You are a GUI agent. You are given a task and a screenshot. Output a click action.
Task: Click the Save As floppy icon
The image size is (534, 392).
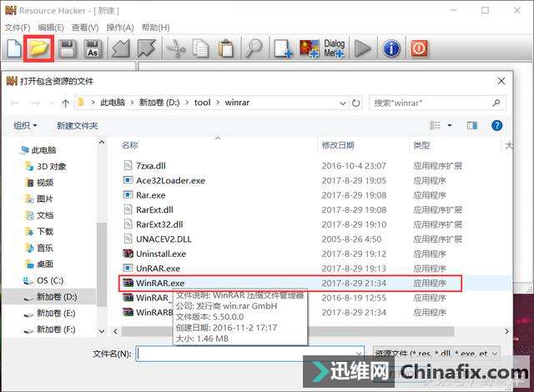(x=92, y=48)
